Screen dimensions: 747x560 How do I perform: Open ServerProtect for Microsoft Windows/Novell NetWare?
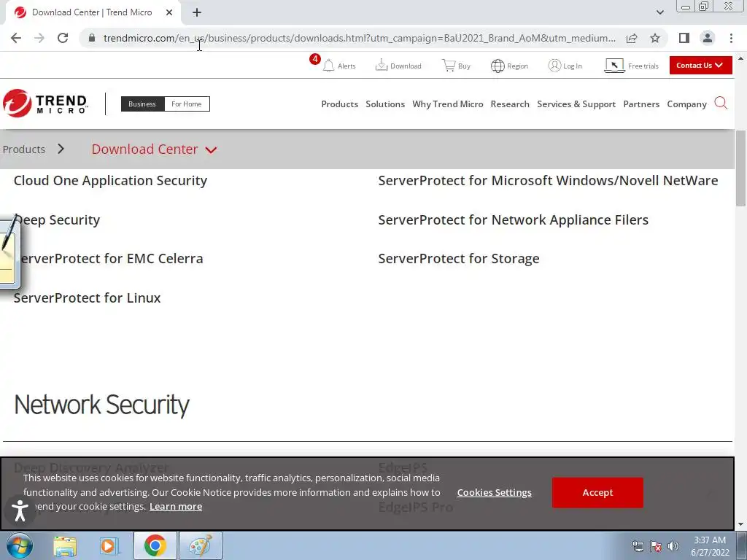point(548,181)
